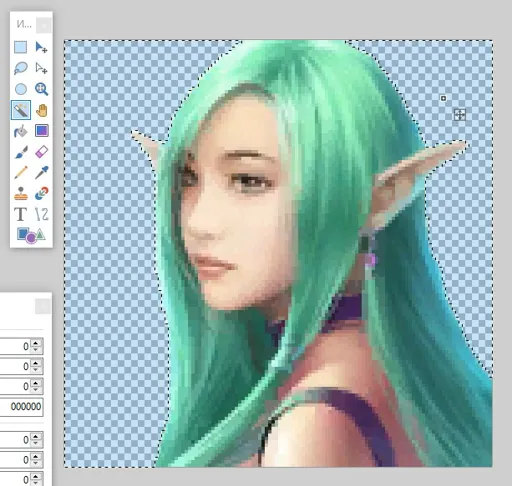Select the Text tool
Image resolution: width=512 pixels, height=486 pixels.
coord(21,214)
